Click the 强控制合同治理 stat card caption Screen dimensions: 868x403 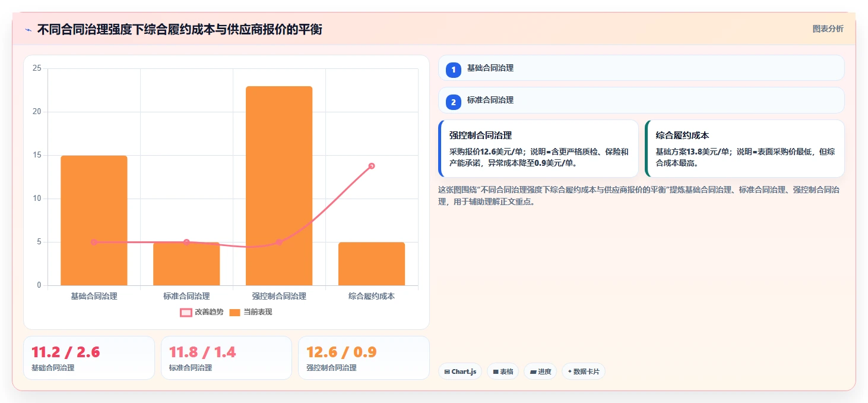coord(331,368)
